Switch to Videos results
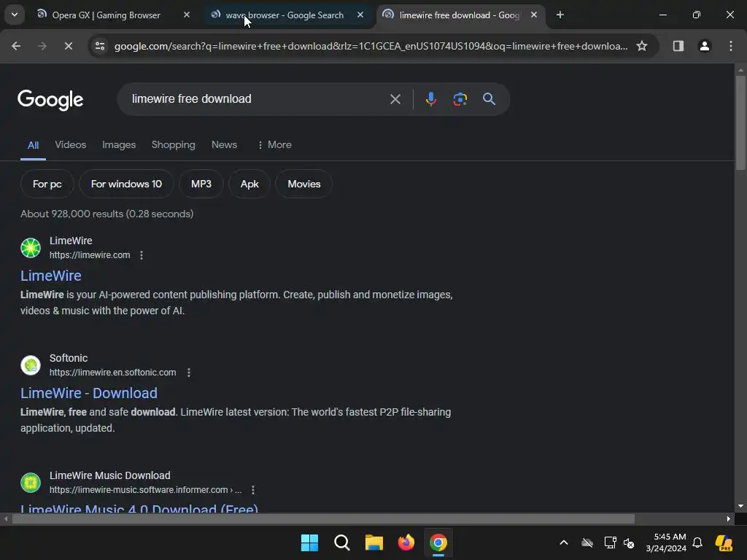 71,145
